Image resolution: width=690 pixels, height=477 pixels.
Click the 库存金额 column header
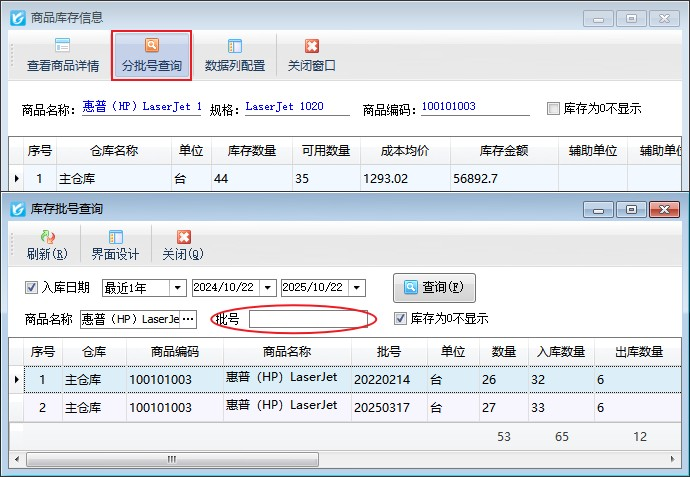click(x=504, y=151)
